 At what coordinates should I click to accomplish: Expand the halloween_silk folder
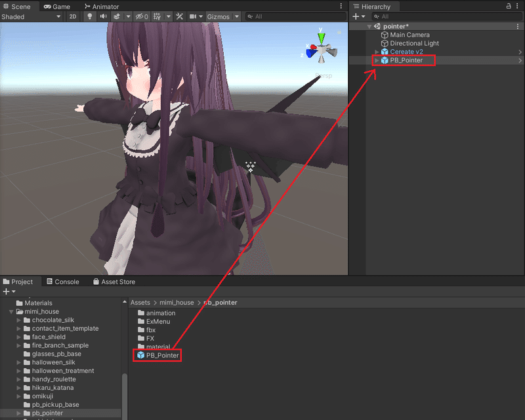(19, 362)
